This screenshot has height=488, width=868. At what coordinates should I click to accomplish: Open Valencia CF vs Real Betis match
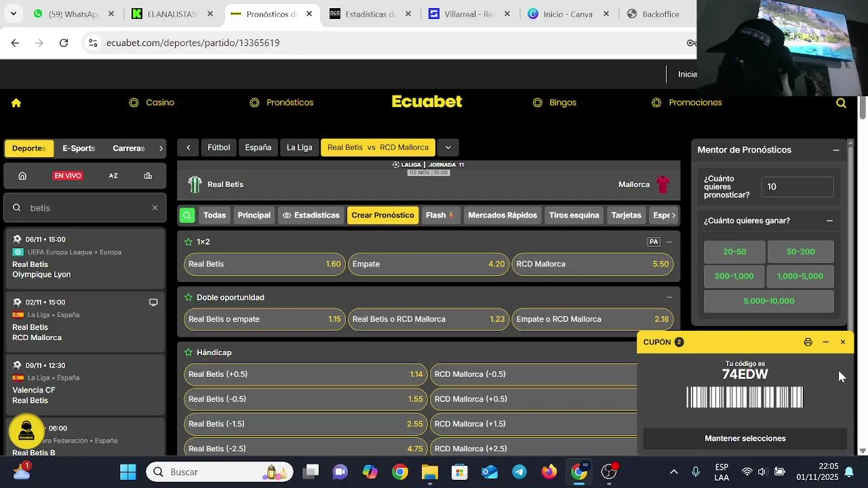pos(85,384)
